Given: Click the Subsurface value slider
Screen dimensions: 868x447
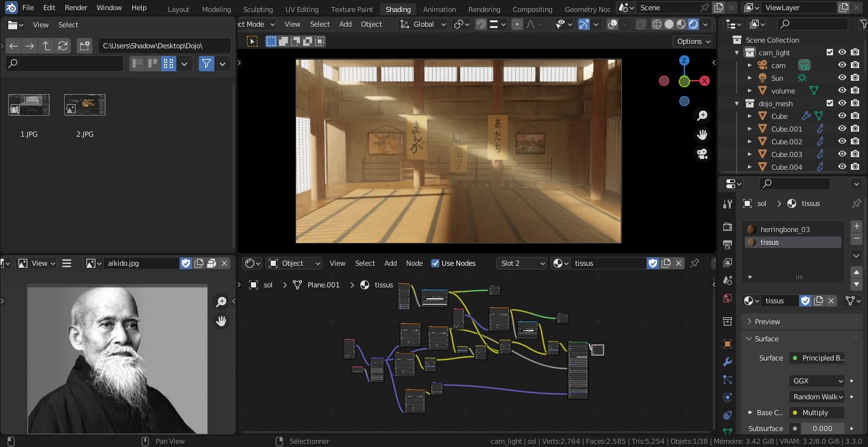Looking at the screenshot, I should tap(822, 429).
